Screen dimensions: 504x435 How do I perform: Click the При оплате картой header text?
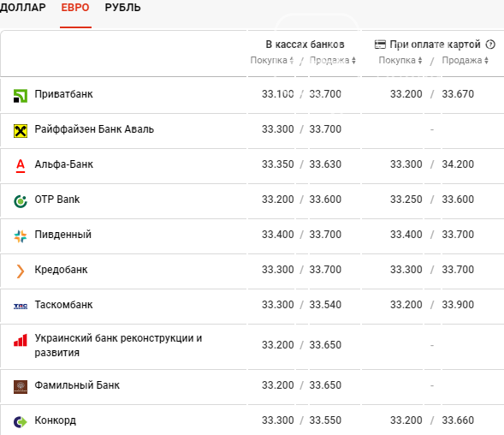[435, 45]
